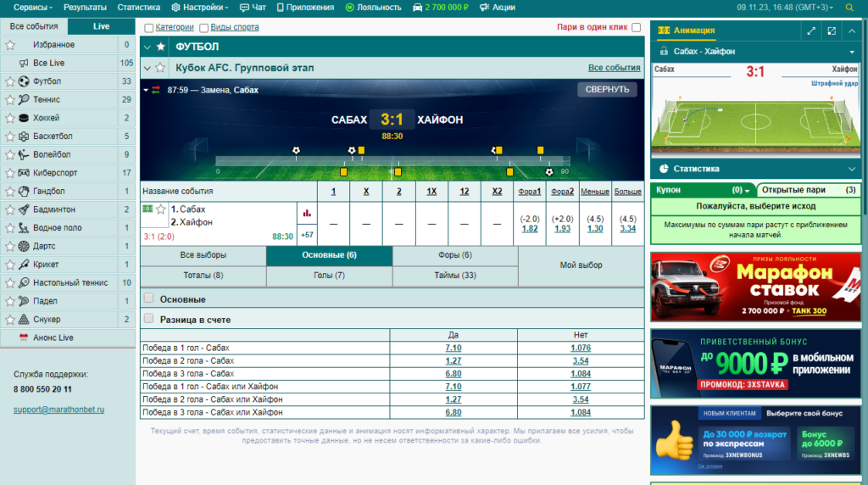Click the padel racket icon in sidebar
868x485 pixels.
click(x=24, y=301)
